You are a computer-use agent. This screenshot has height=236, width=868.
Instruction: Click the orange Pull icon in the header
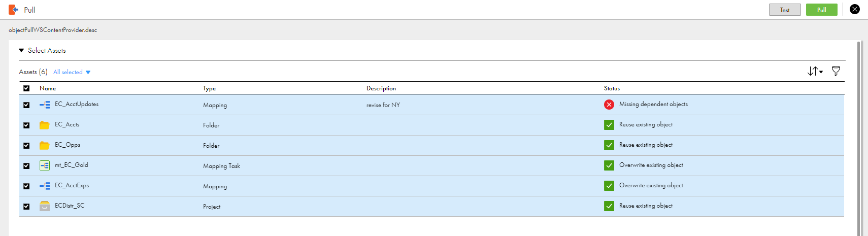coord(14,10)
